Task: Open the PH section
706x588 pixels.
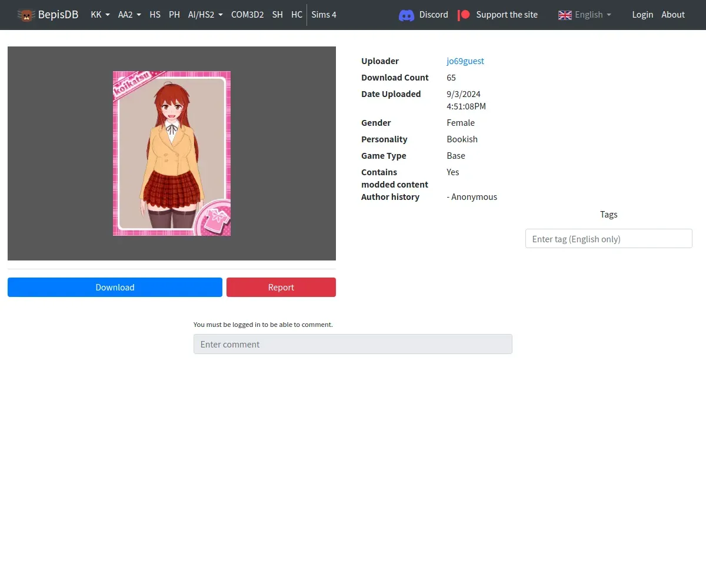Action: pos(174,15)
